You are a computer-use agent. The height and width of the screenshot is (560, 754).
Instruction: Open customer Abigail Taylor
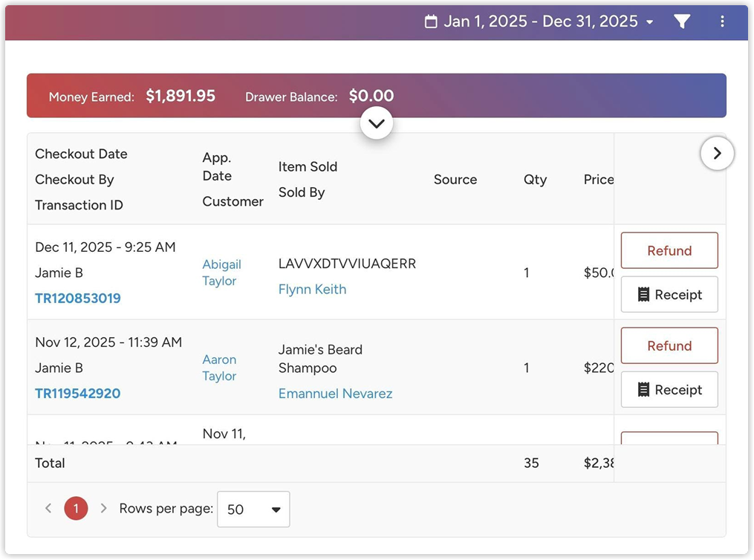tap(221, 273)
